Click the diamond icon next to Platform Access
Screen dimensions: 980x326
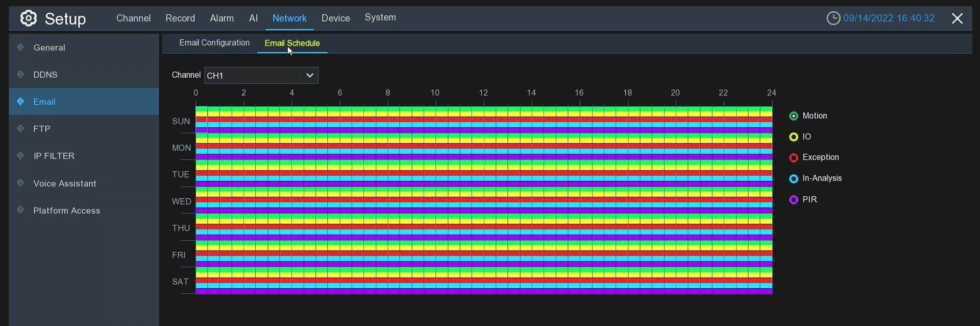click(x=20, y=210)
